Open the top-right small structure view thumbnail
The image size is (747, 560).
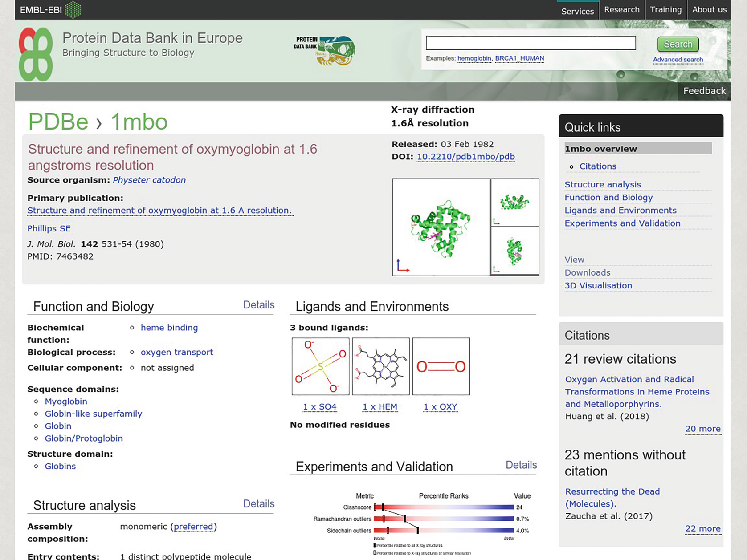click(515, 203)
